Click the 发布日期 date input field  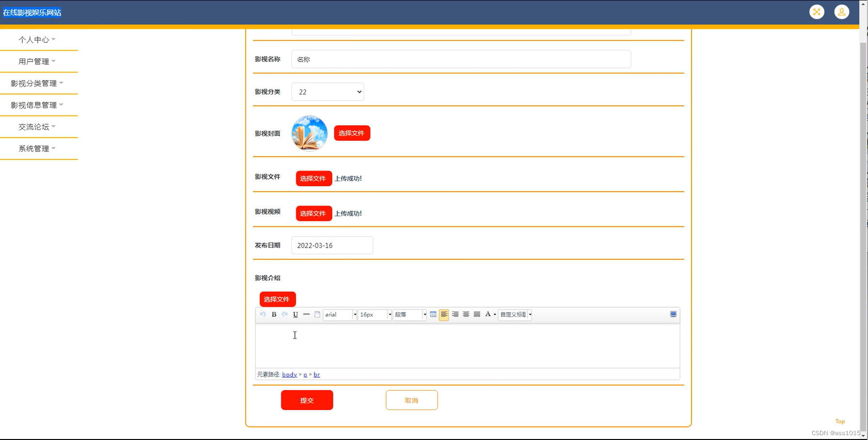click(x=332, y=245)
